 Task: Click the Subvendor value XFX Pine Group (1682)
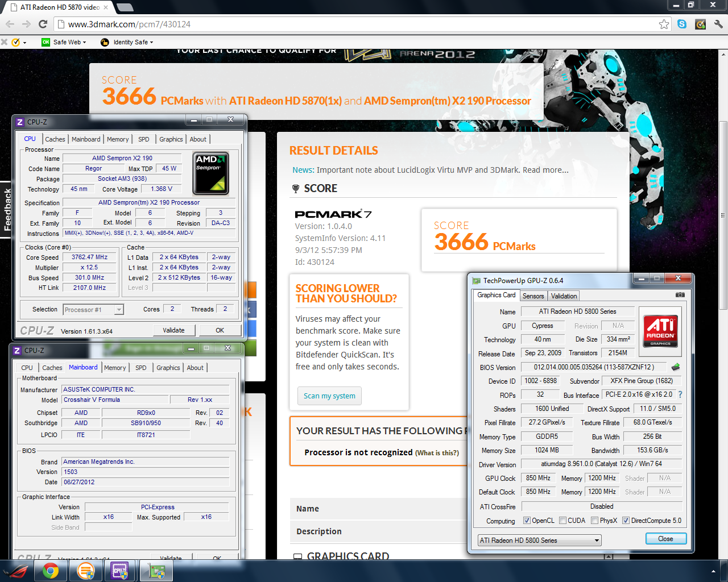click(642, 381)
